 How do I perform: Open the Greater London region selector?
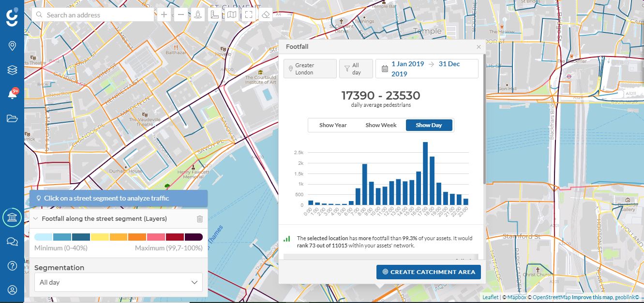click(x=310, y=68)
